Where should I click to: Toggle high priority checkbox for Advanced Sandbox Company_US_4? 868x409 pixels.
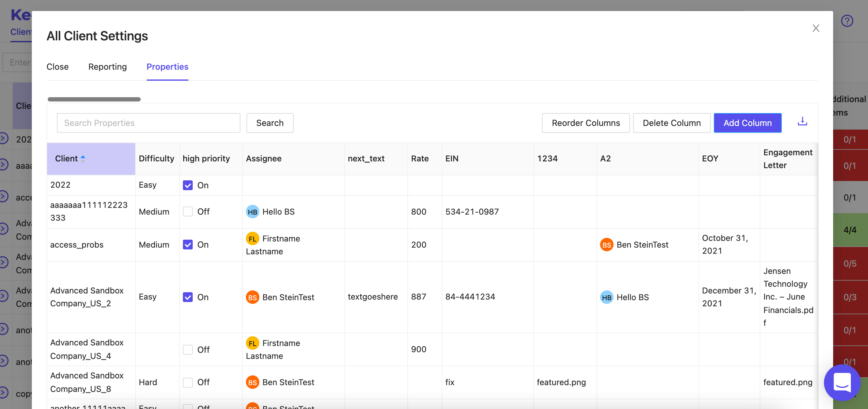[188, 350]
